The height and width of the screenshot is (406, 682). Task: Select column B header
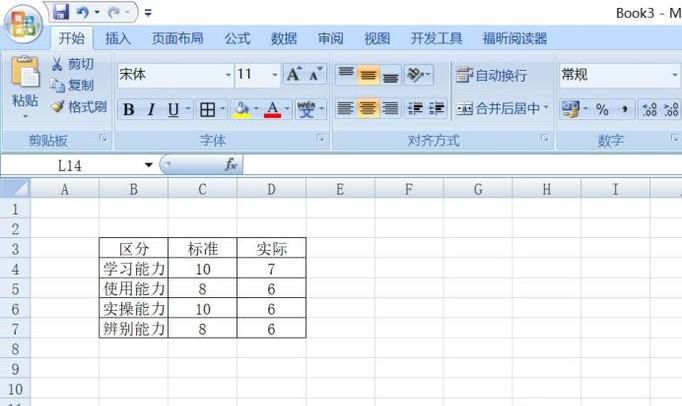pyautogui.click(x=134, y=189)
